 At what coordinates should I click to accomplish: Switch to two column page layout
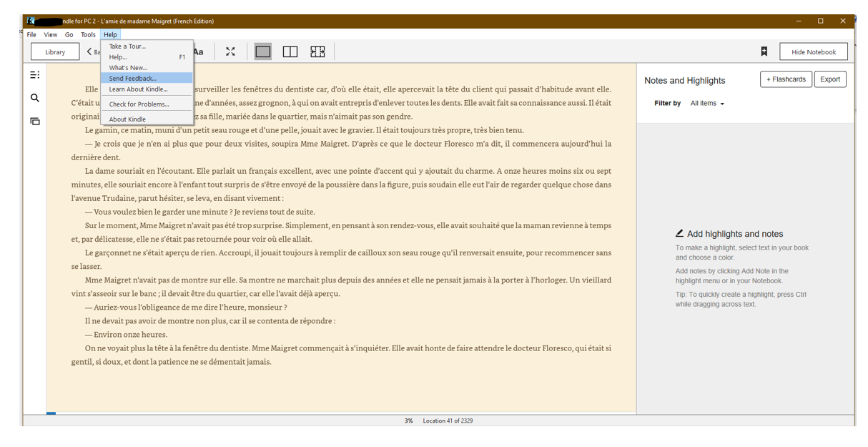tap(290, 51)
